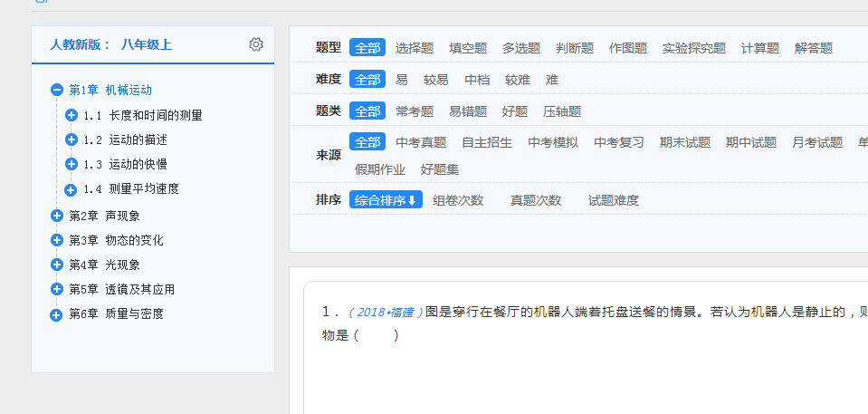Sort by 综合排序 descending

[386, 200]
